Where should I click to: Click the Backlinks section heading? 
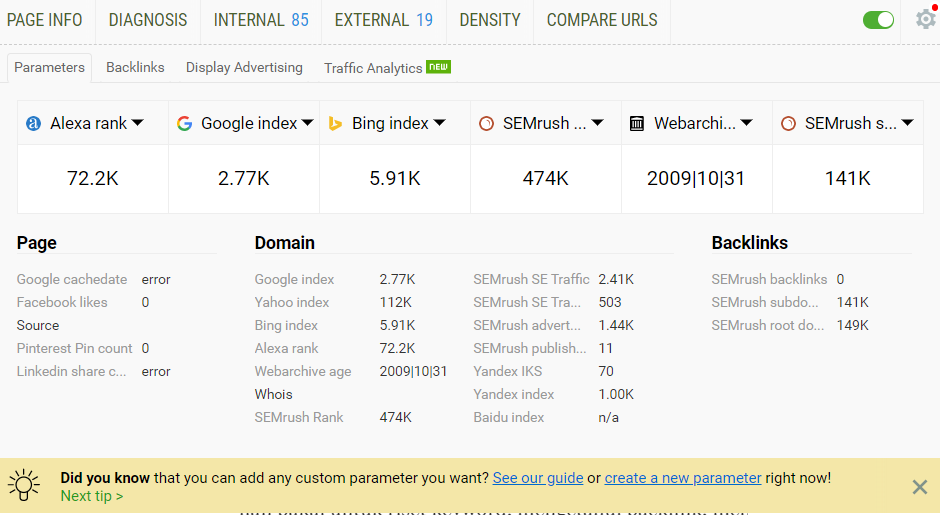(749, 243)
